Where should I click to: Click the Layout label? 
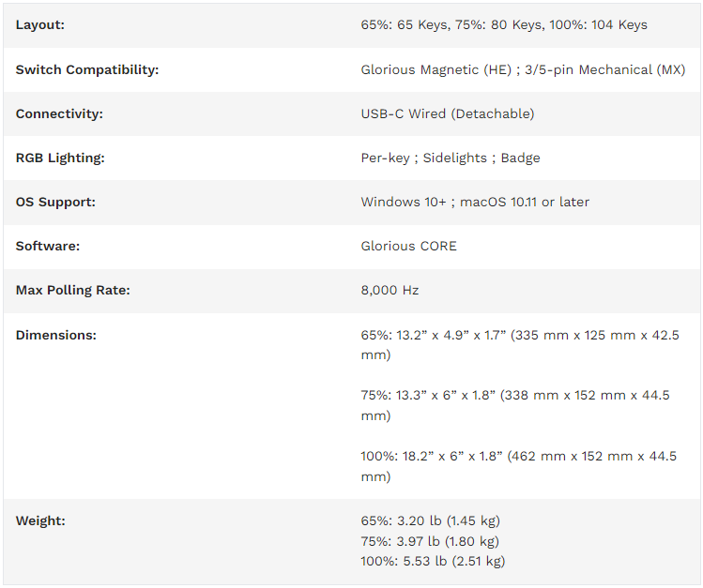tap(40, 25)
